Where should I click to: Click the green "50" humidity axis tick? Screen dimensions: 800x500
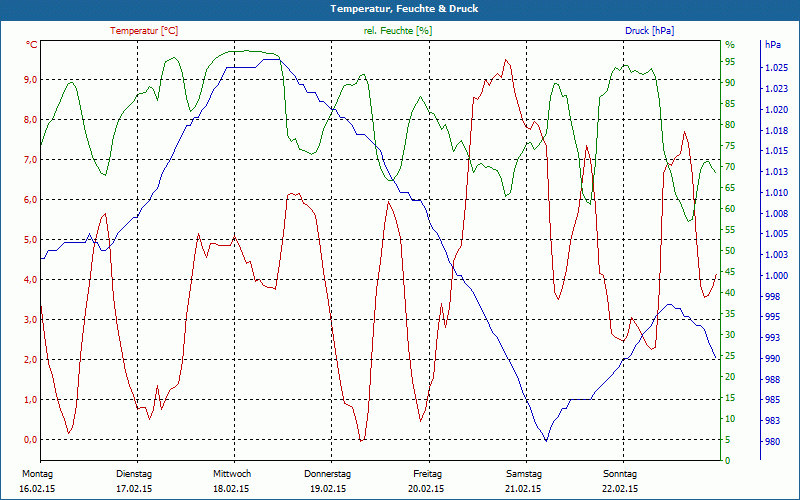[x=731, y=251]
